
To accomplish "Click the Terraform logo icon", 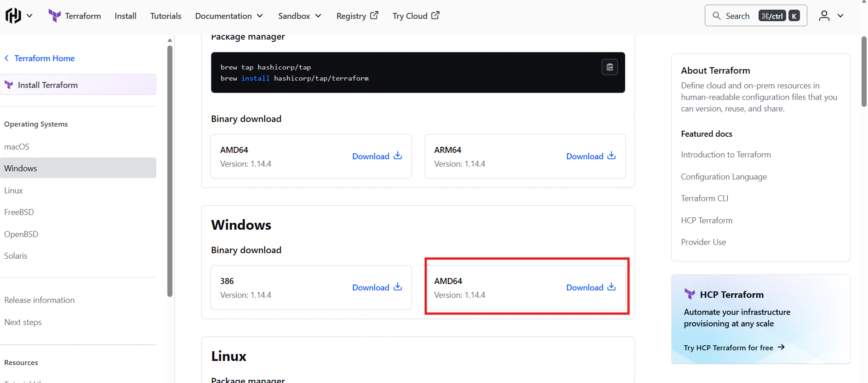I will [x=54, y=16].
